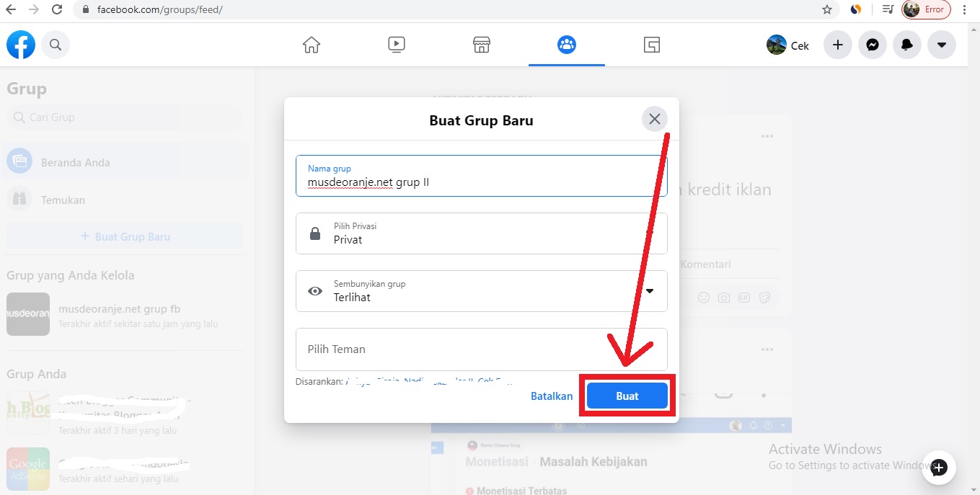
Task: Open Buat Grup Baru from the sidebar
Action: 125,236
